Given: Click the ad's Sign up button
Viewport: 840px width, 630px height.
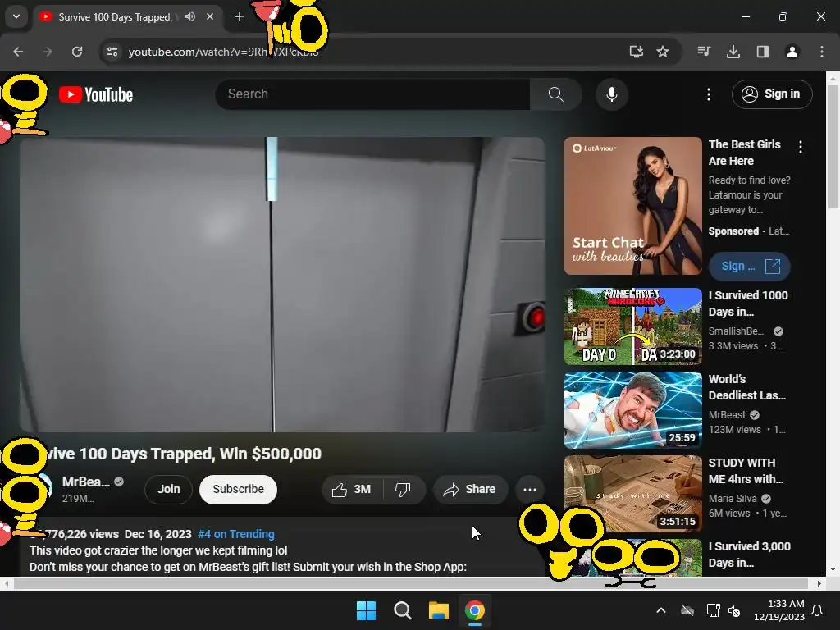Looking at the screenshot, I should [x=750, y=267].
